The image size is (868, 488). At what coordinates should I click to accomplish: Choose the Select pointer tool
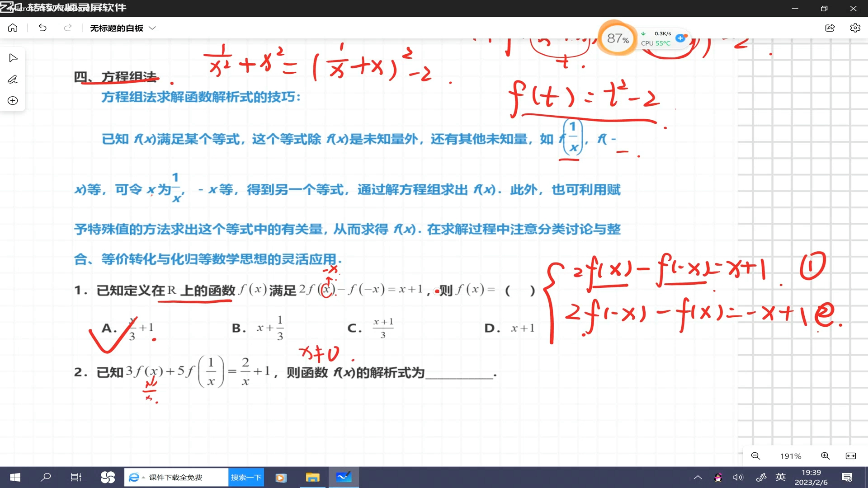pos(13,58)
